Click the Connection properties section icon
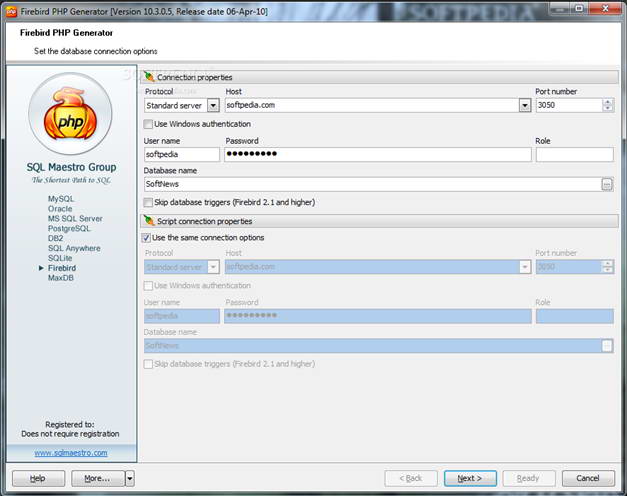The image size is (627, 496). tap(150, 77)
